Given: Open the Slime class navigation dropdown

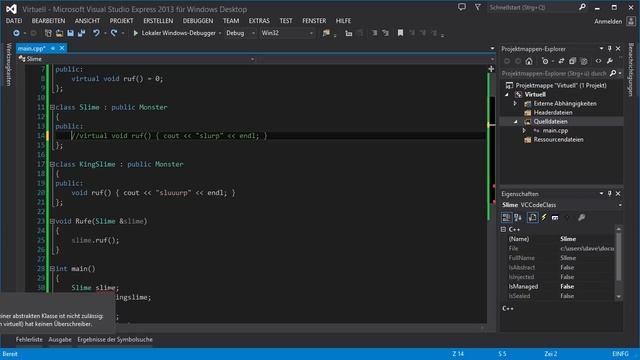Looking at the screenshot, I should pyautogui.click(x=252, y=59).
